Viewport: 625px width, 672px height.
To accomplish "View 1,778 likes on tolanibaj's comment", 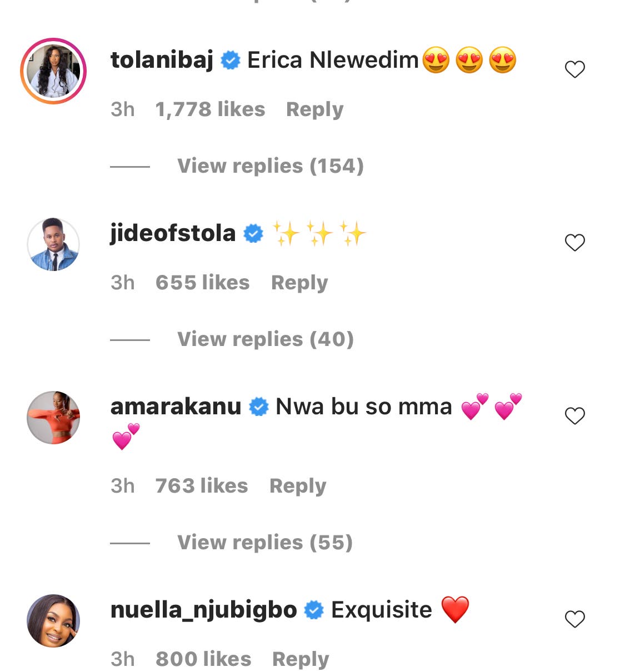I will click(x=210, y=109).
